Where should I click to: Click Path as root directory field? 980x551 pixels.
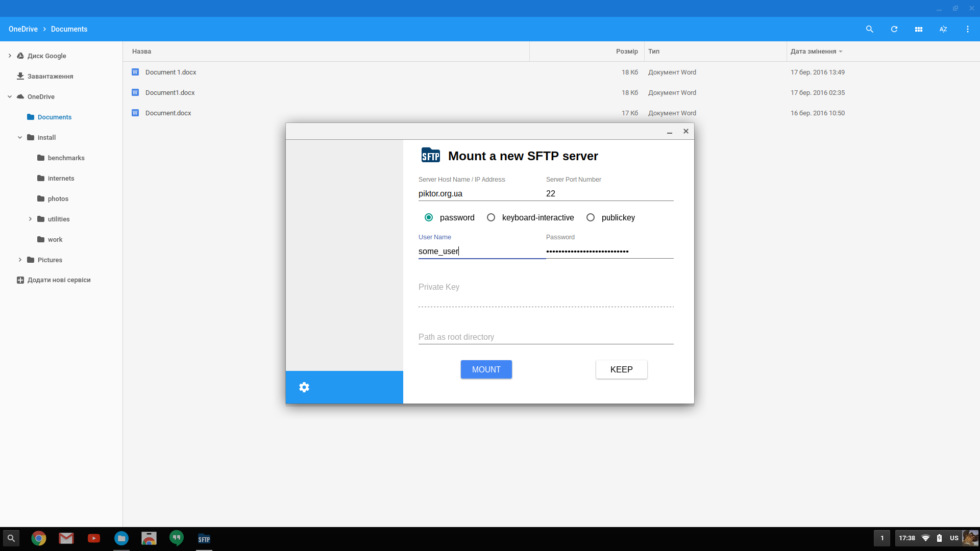coord(546,337)
